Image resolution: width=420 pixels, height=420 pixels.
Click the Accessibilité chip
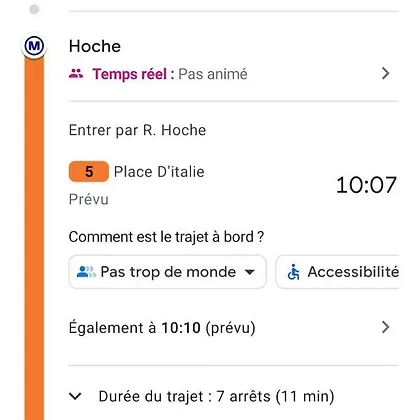point(337,272)
